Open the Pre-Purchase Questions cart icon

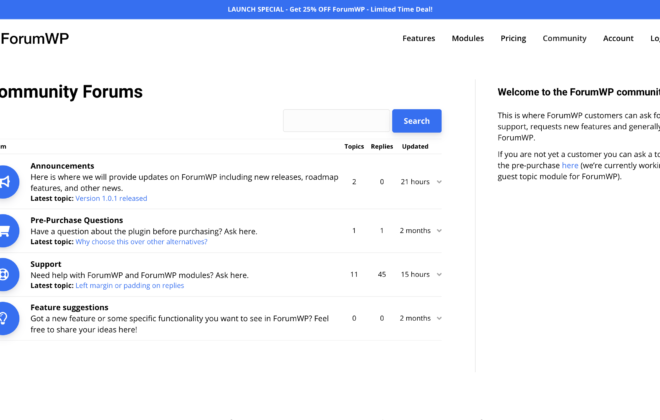(7, 231)
